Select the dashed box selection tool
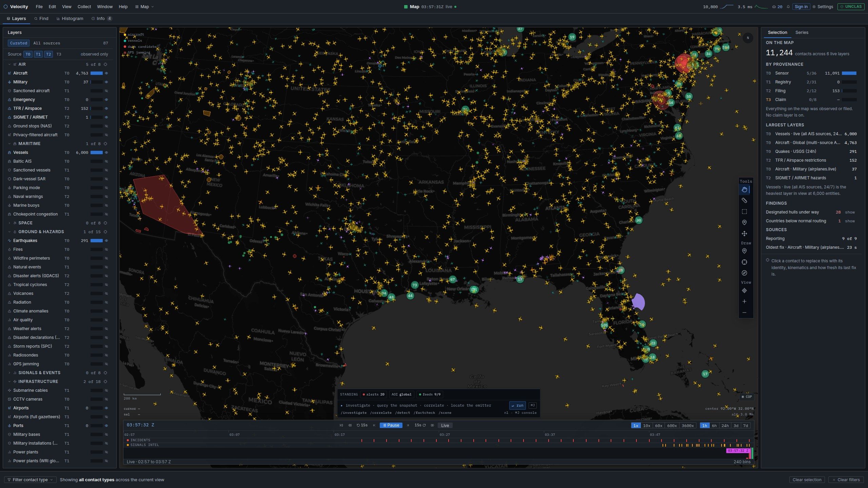The height and width of the screenshot is (488, 868). (744, 211)
